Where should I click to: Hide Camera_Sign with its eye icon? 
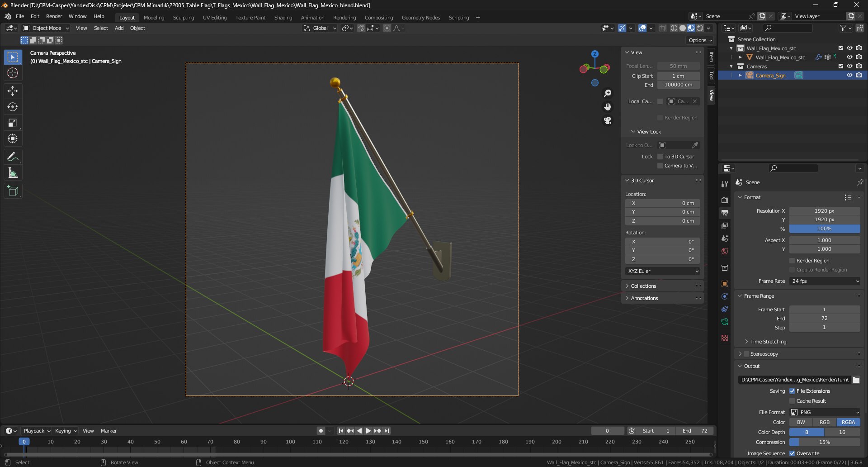click(x=849, y=76)
